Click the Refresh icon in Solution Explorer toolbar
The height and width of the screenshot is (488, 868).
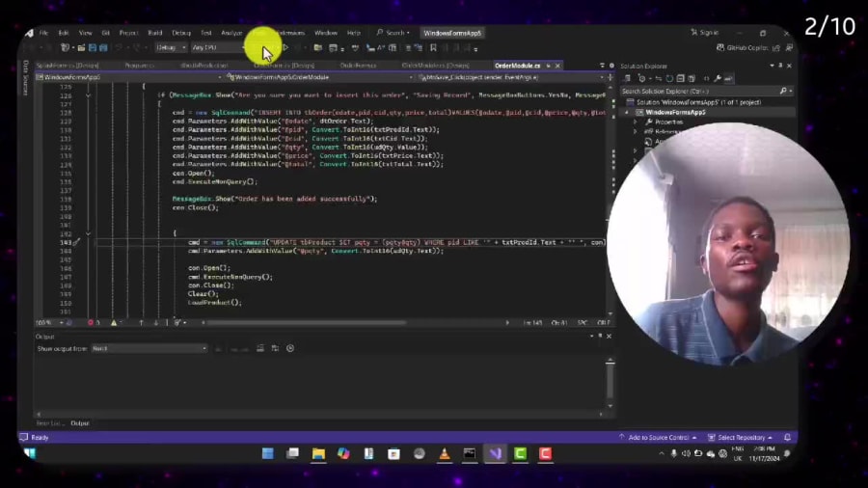tap(670, 78)
